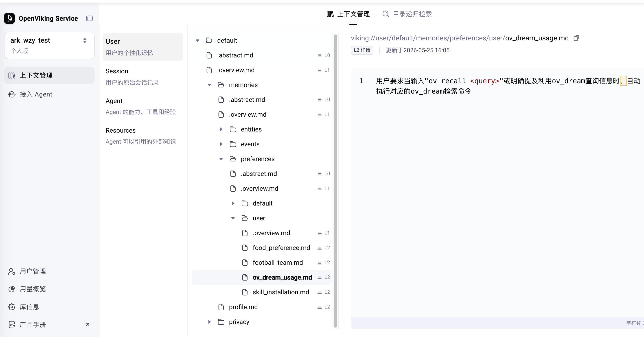The height and width of the screenshot is (337, 644).
Task: Click the L2 layer badge of food_preference.md
Action: [x=324, y=248]
